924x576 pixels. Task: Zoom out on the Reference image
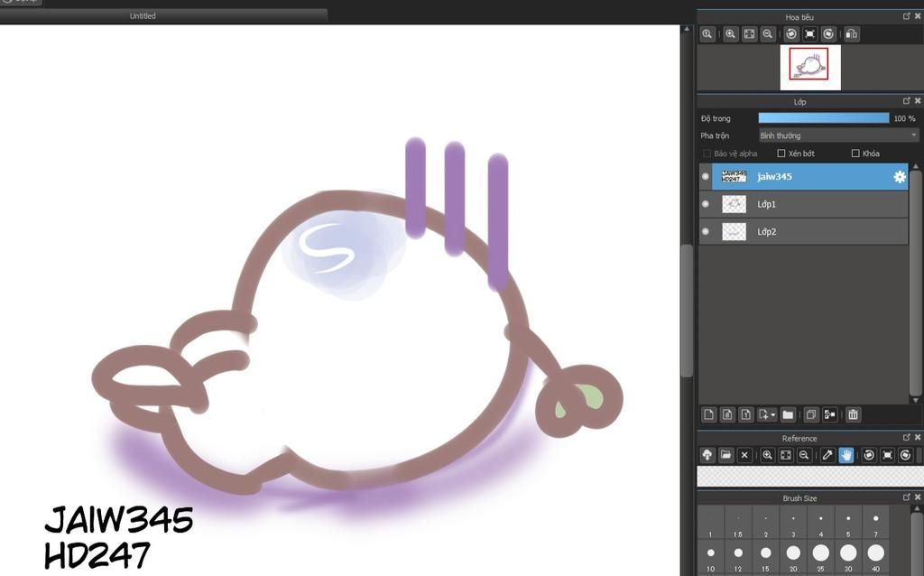pos(804,455)
